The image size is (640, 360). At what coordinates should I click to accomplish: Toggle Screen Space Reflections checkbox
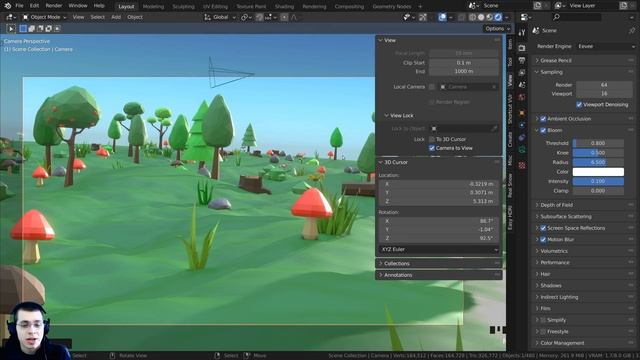coord(543,228)
